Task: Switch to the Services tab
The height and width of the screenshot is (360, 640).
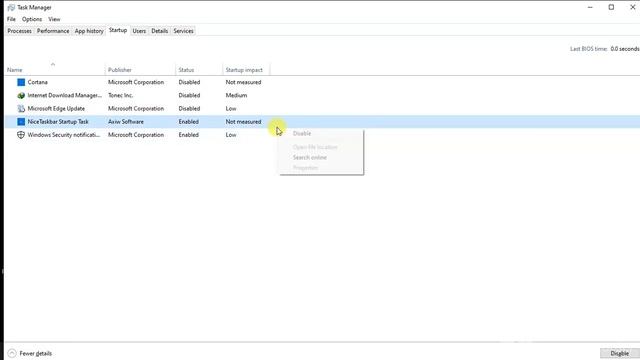Action: pyautogui.click(x=183, y=31)
